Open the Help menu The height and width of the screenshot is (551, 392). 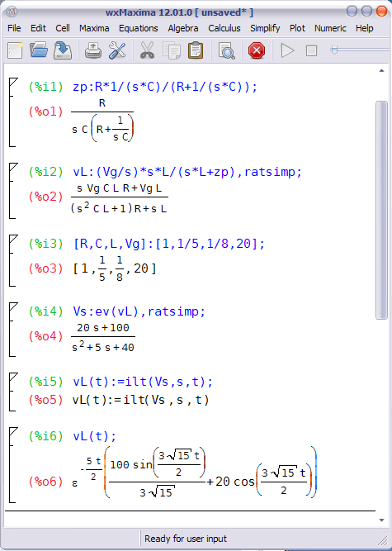[364, 28]
